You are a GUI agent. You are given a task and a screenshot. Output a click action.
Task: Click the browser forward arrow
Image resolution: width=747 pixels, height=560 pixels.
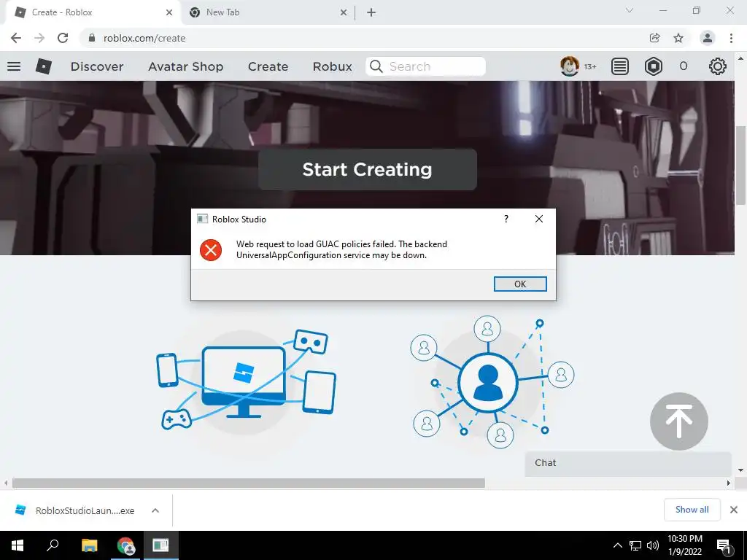(x=39, y=38)
